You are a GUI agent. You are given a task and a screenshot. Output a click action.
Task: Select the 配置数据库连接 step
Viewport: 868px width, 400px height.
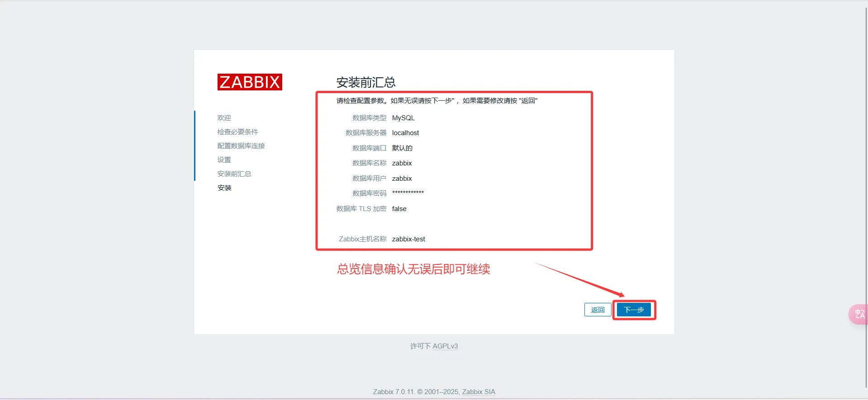pos(241,146)
